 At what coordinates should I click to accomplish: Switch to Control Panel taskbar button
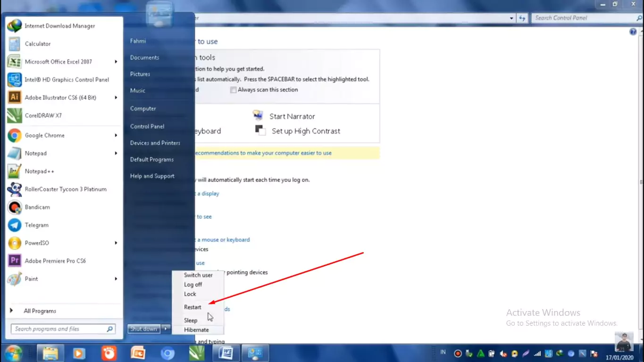[x=255, y=353]
